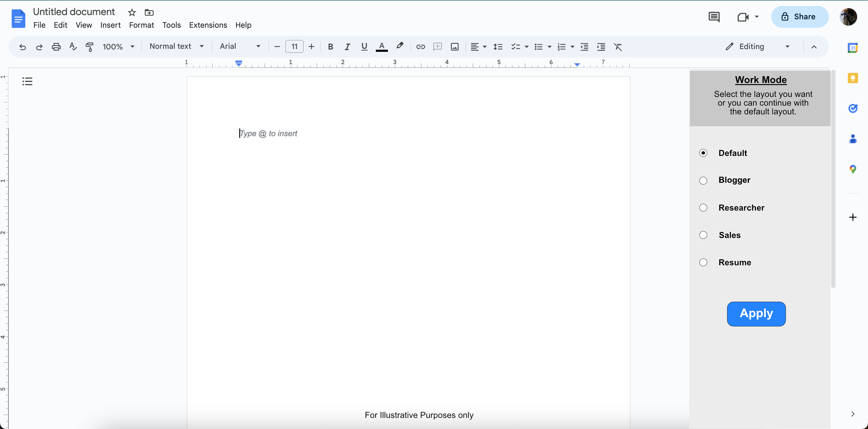Open the Insert menu
This screenshot has width=868, height=429.
(x=110, y=25)
